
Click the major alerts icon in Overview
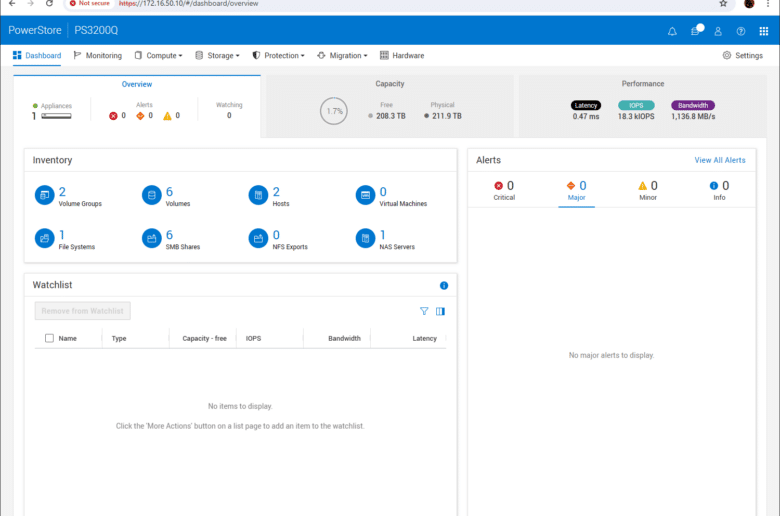pyautogui.click(x=140, y=116)
